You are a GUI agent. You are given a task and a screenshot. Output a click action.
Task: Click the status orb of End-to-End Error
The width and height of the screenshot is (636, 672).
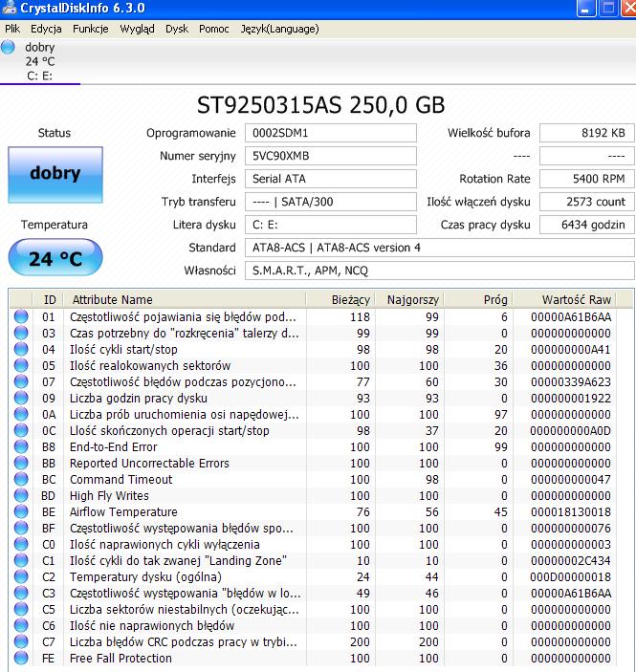click(21, 447)
